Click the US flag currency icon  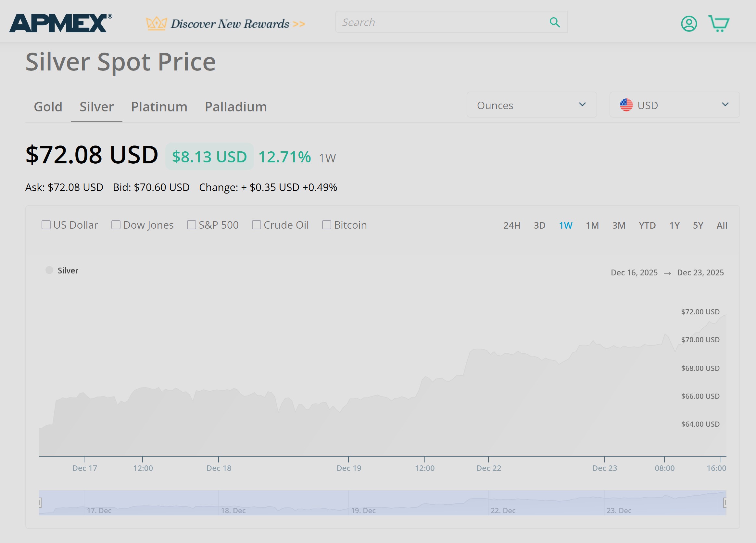click(626, 105)
